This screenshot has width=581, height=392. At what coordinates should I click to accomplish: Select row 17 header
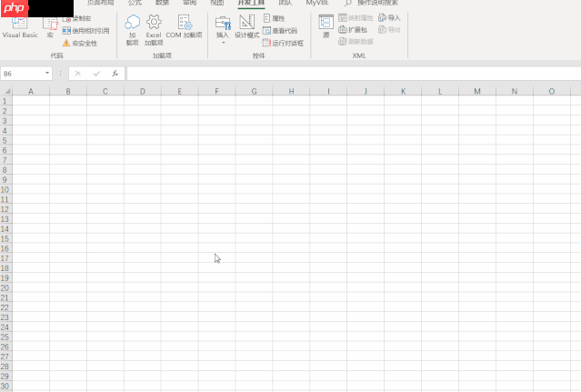coord(5,258)
